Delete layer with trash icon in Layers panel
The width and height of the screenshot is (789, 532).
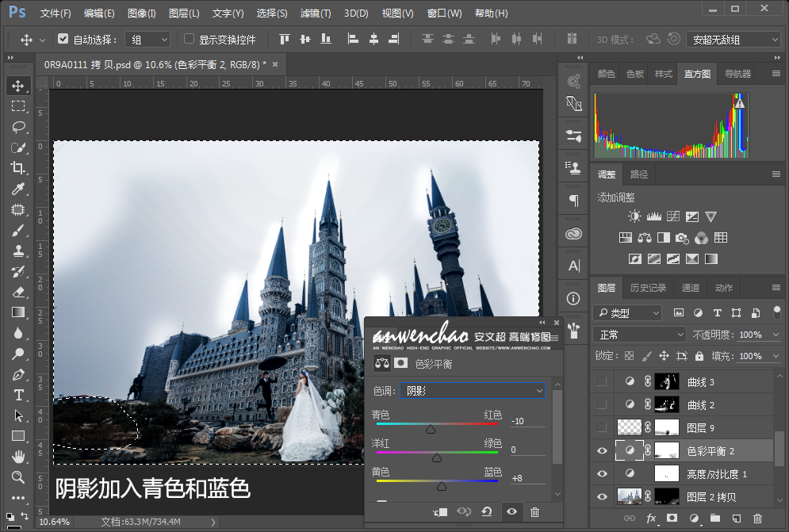pos(757,518)
